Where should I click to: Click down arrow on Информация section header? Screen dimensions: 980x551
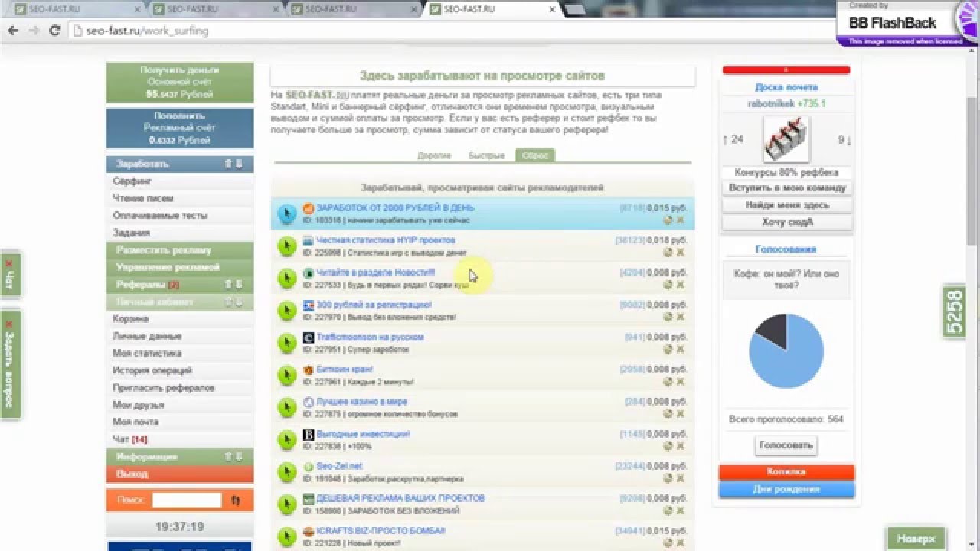(x=239, y=457)
